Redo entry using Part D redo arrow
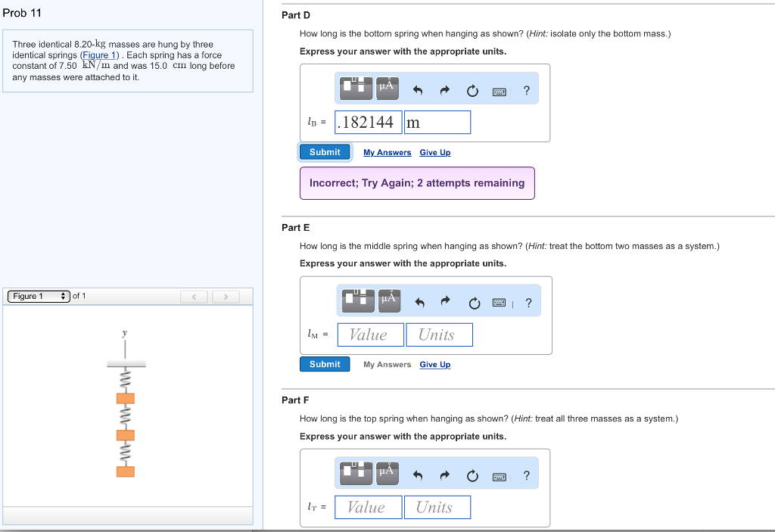775x532 pixels. (x=445, y=89)
